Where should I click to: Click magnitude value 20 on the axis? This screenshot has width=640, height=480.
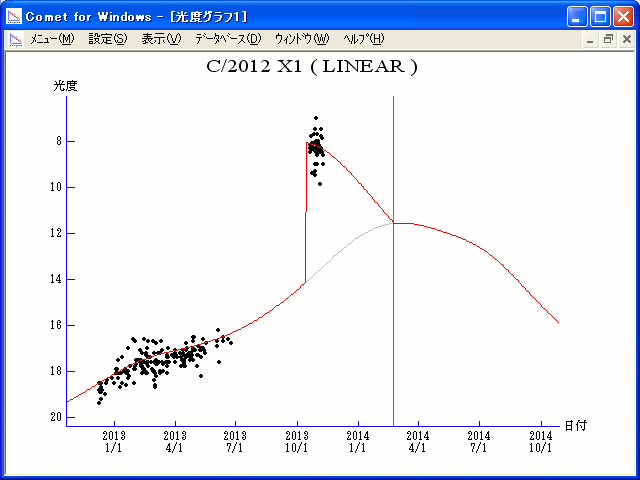pos(56,417)
